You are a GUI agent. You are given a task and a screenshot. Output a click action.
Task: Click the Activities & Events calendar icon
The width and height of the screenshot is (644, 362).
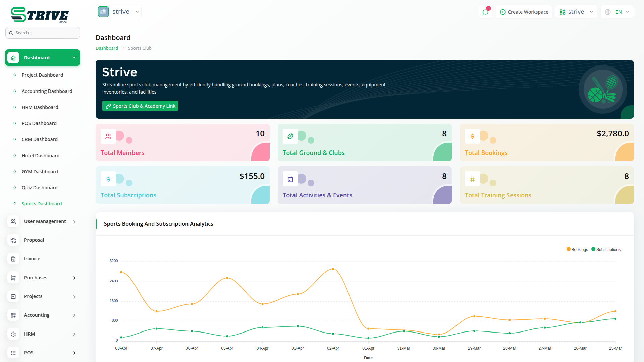point(290,179)
